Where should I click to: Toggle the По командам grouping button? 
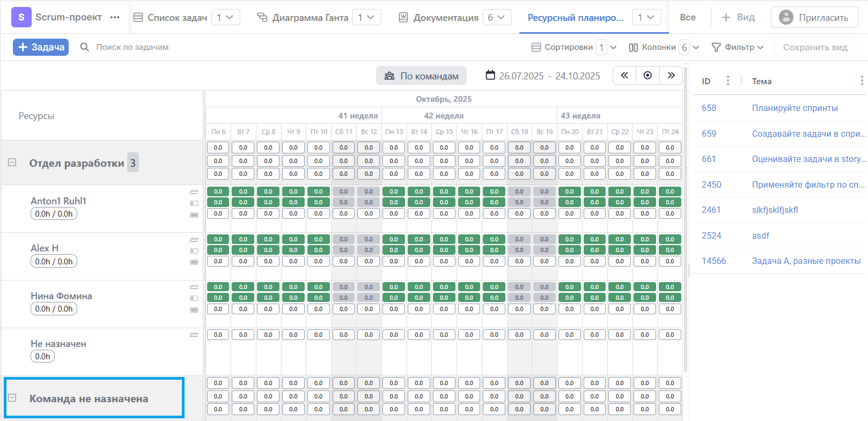pyautogui.click(x=421, y=76)
